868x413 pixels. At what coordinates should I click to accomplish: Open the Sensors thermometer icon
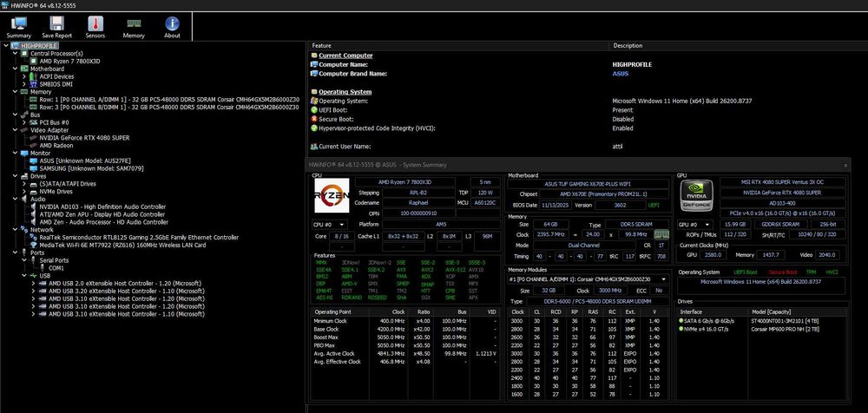tap(95, 23)
